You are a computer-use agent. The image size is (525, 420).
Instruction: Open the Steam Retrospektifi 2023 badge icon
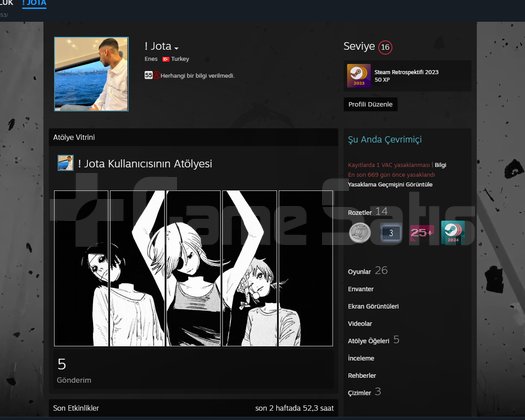(359, 76)
